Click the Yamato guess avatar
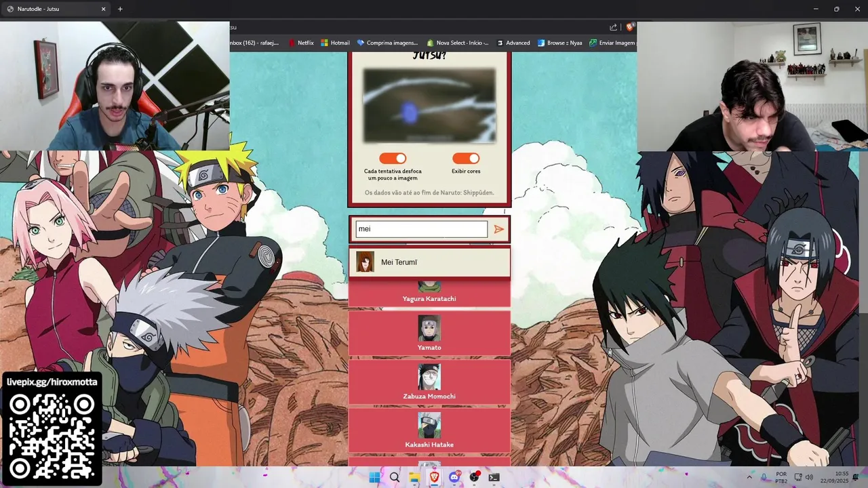This screenshot has width=868, height=488. tap(429, 329)
